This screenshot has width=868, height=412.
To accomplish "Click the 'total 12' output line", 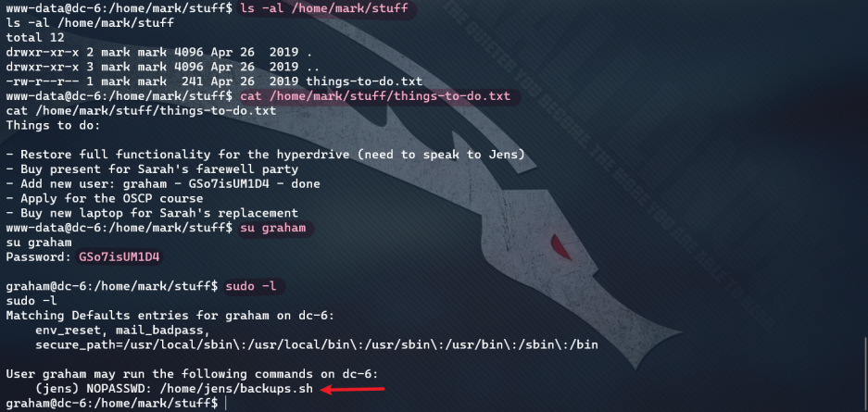I will click(x=35, y=38).
